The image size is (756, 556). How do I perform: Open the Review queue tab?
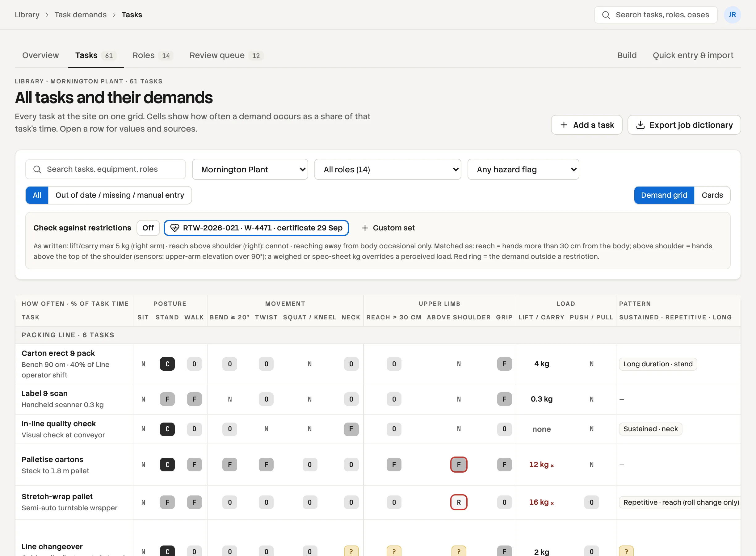tap(226, 55)
